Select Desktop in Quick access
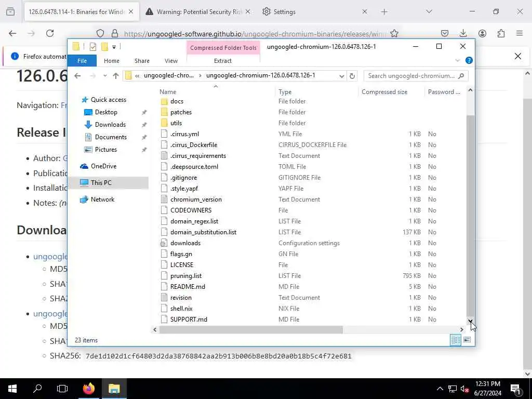The width and height of the screenshot is (532, 399). pos(106,112)
